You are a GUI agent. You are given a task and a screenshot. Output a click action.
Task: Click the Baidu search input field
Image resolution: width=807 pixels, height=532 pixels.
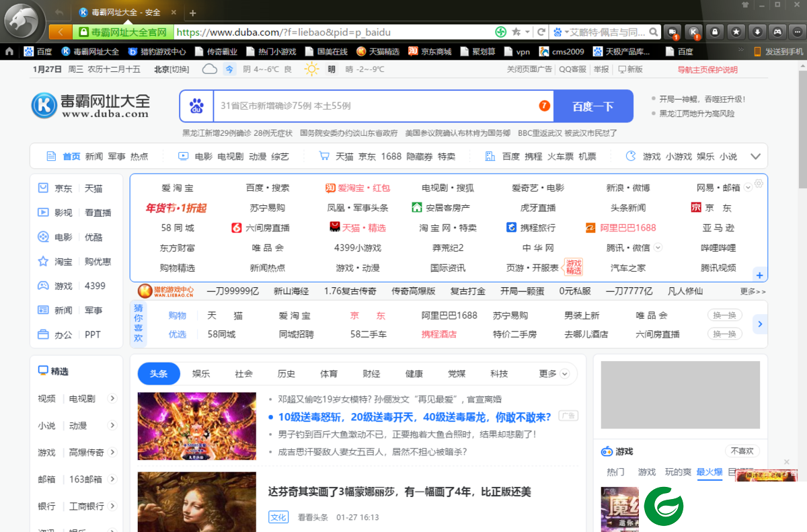pos(377,106)
